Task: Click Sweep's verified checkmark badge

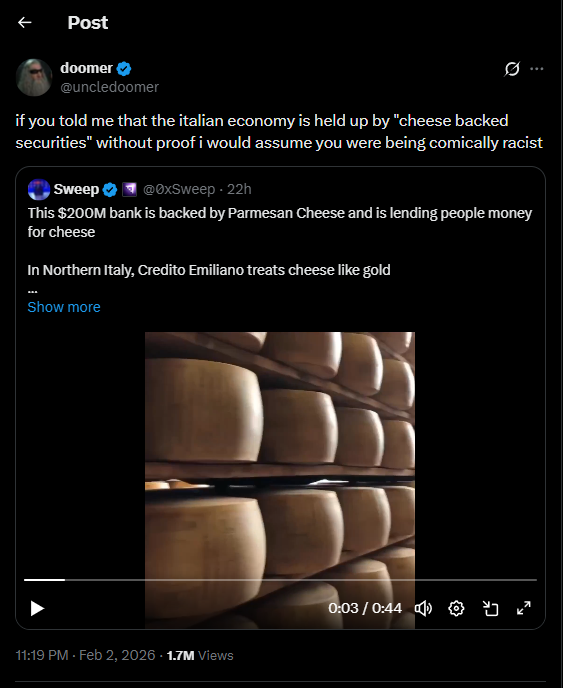Action: click(x=110, y=190)
